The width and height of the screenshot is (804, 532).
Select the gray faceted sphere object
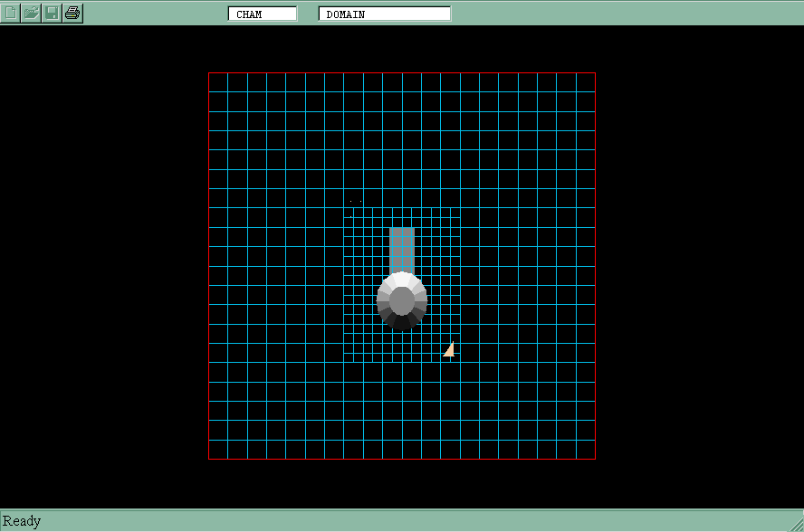[x=402, y=302]
